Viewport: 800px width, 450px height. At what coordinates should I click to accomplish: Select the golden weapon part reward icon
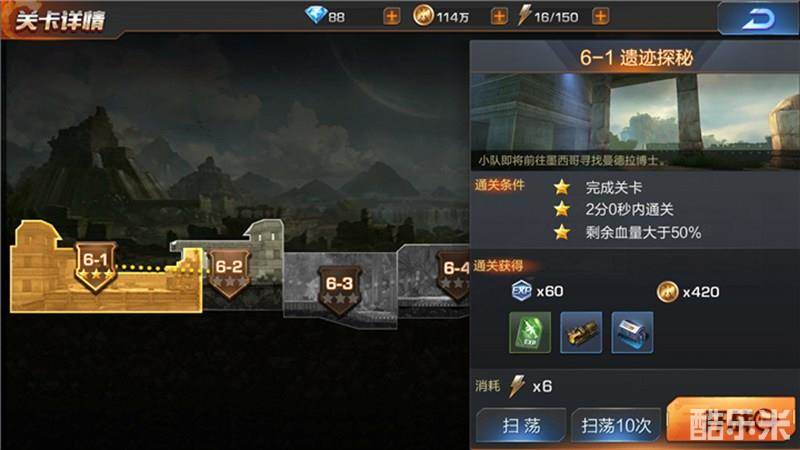tap(581, 333)
